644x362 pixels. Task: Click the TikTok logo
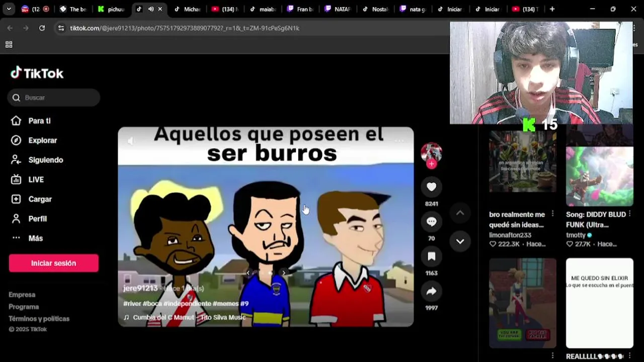click(37, 73)
